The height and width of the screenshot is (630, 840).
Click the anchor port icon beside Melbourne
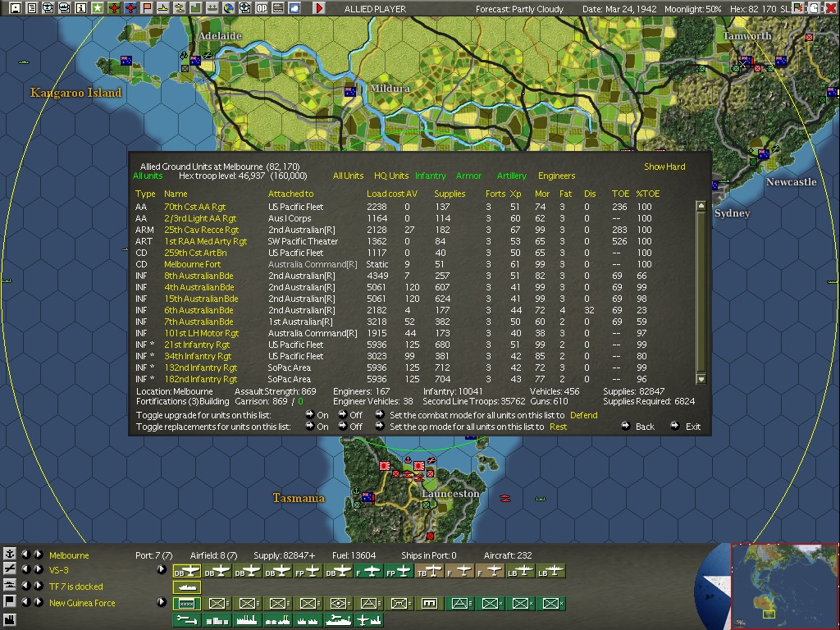tap(9, 554)
